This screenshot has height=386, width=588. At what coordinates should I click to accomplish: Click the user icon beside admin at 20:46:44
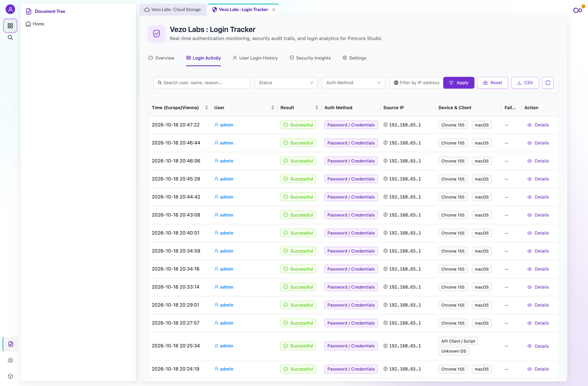point(216,143)
